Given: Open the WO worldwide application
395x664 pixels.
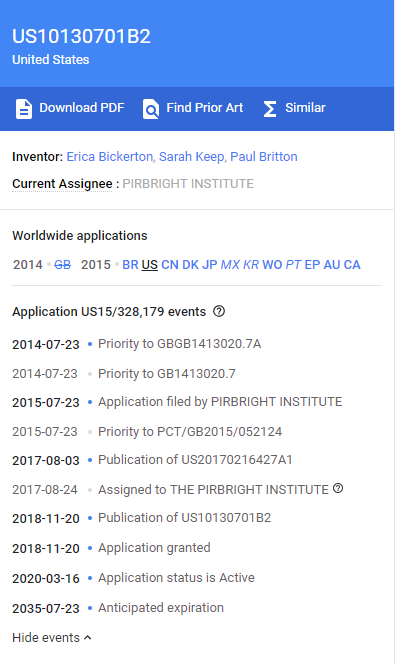Looking at the screenshot, I should coord(272,265).
